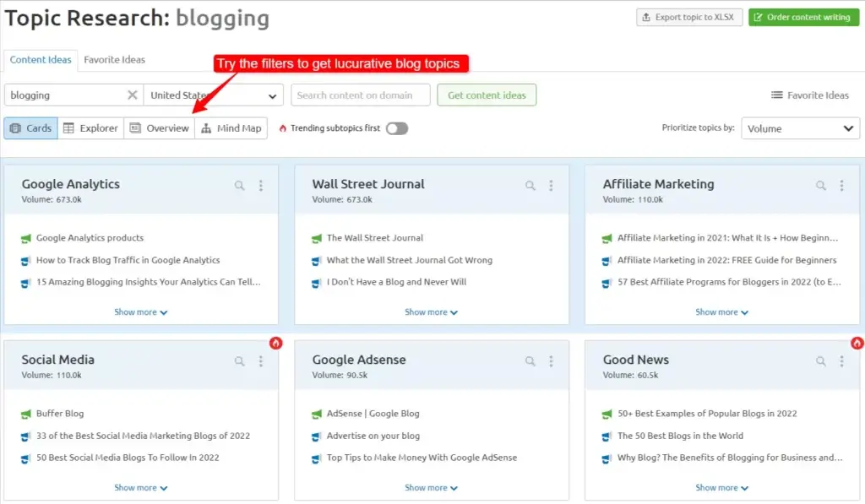Open the three-dot menu on Affiliate Marketing card
Viewport: 865px width, 504px height.
pyautogui.click(x=842, y=185)
